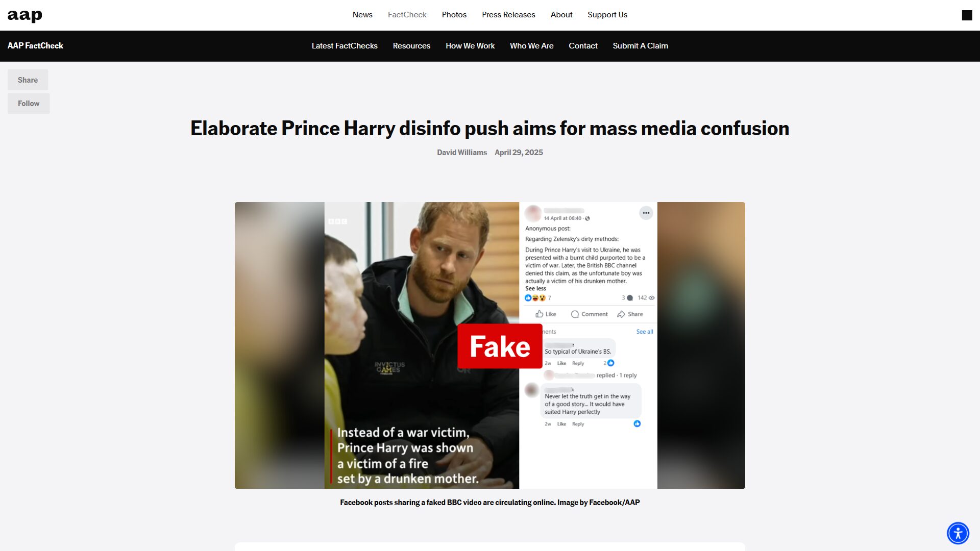The width and height of the screenshot is (980, 551).
Task: Visit the About page link
Action: (561, 15)
